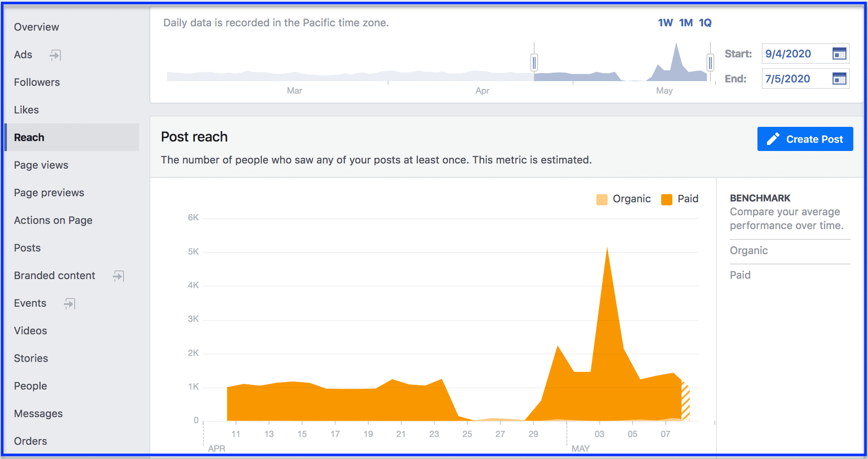Viewport: 868px width, 459px height.
Task: Click the right handle of date range slider
Action: click(x=710, y=63)
